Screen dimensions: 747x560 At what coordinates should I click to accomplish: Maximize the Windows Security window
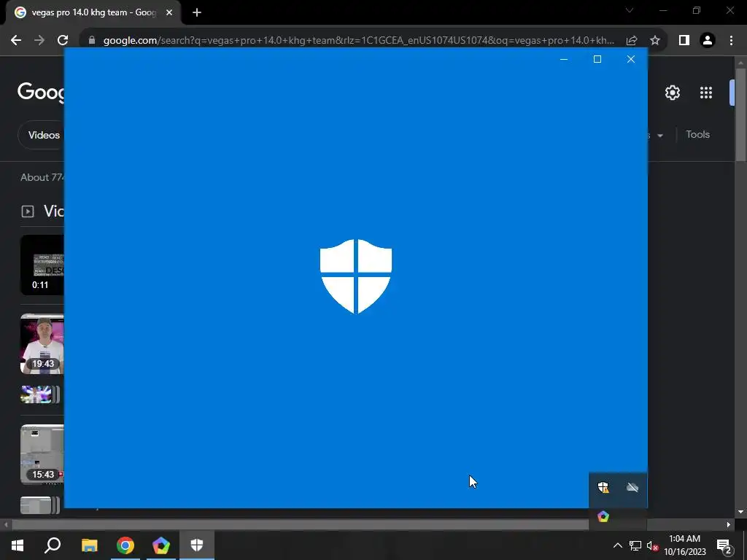tap(597, 59)
